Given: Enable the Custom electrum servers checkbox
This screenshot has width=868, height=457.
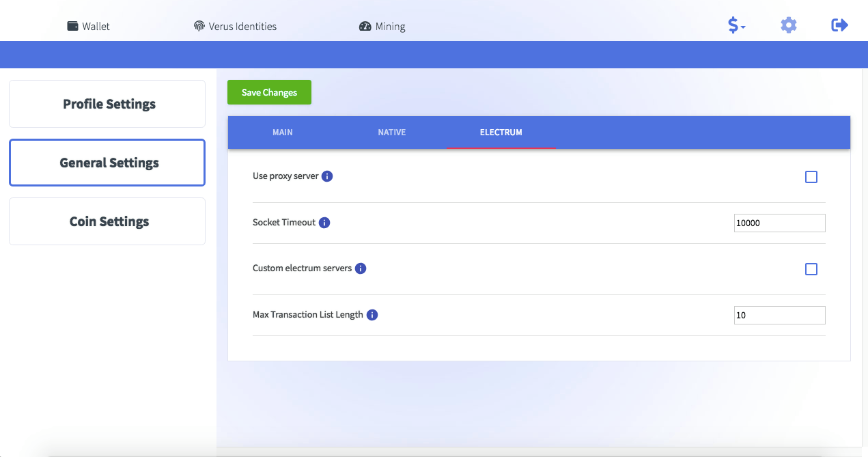Looking at the screenshot, I should 811,269.
